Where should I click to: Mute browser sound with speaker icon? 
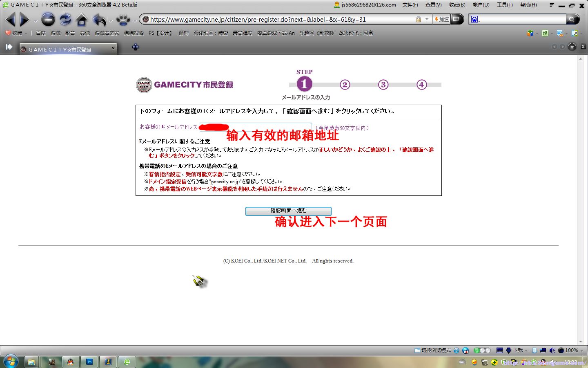(552, 350)
